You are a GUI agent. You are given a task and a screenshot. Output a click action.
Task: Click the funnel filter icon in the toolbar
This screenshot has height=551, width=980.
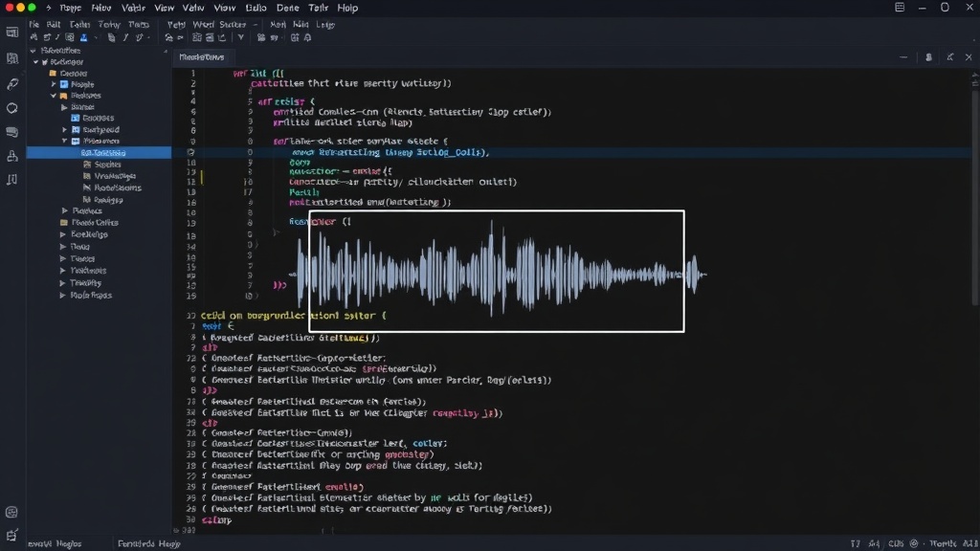pos(240,37)
